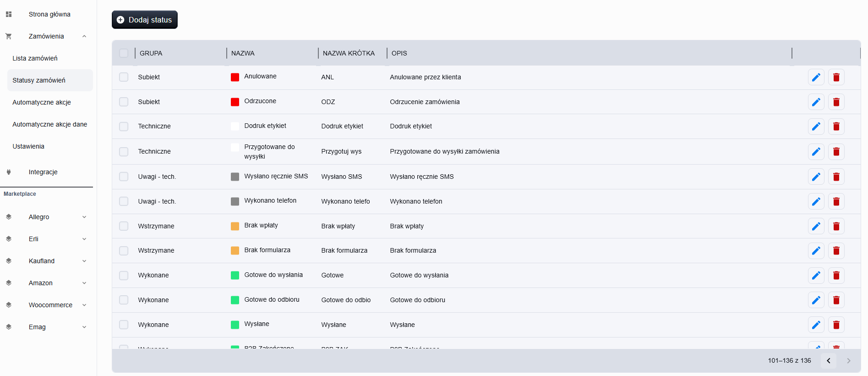This screenshot has width=868, height=376.
Task: Delete the Przygotowane do wysyłki status
Action: pos(836,151)
